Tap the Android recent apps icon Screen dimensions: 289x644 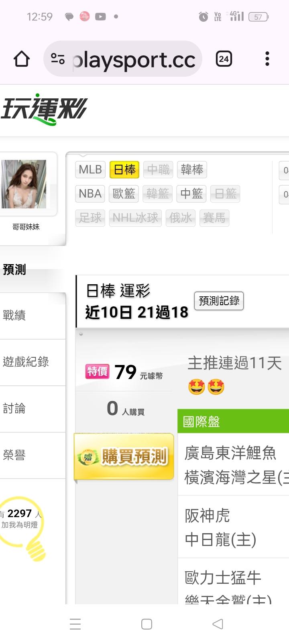[75, 624]
